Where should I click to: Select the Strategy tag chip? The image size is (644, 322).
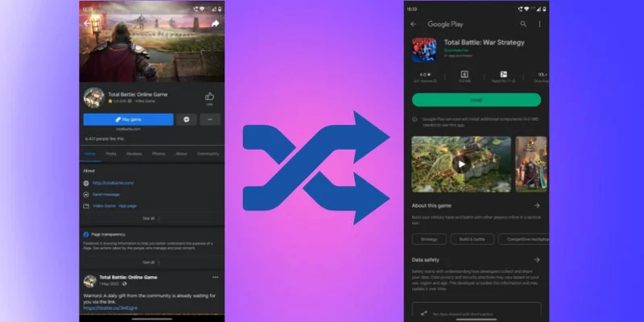(x=428, y=239)
